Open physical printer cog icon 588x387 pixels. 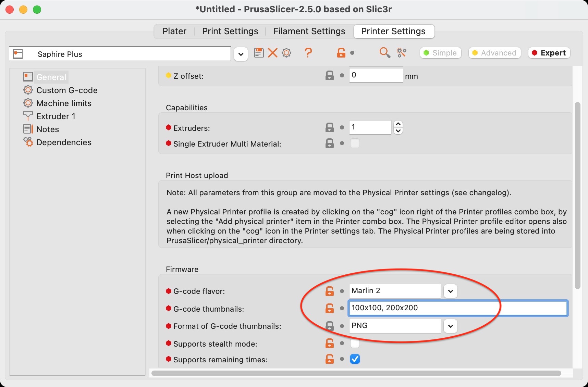point(286,53)
